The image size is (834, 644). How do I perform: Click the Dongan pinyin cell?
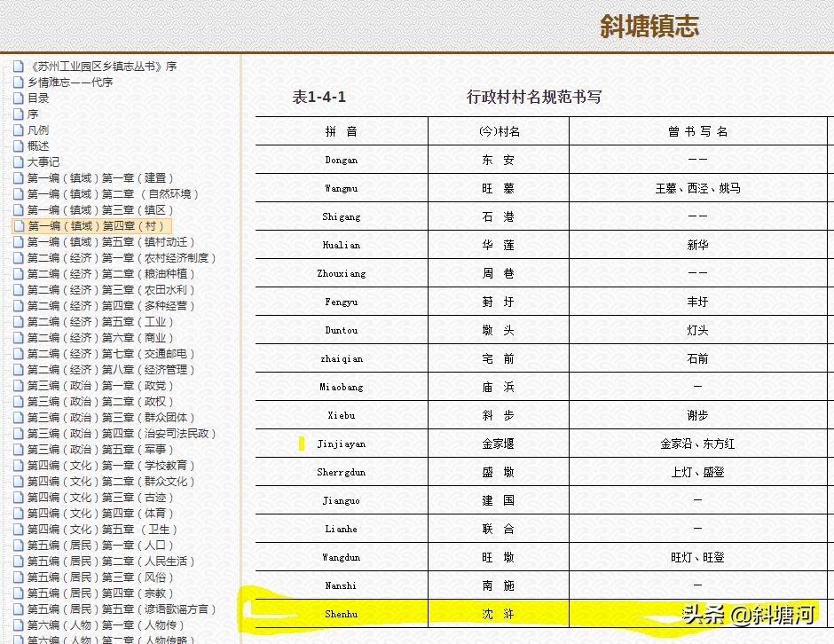(x=341, y=160)
